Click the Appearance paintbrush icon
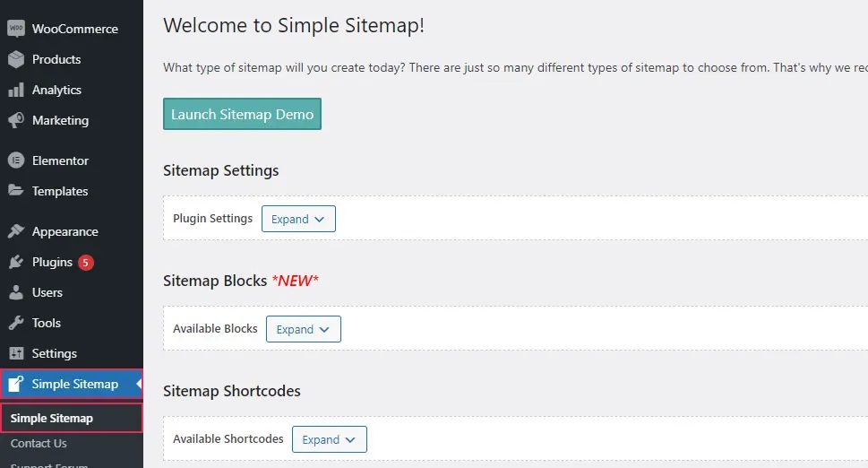 (16, 231)
